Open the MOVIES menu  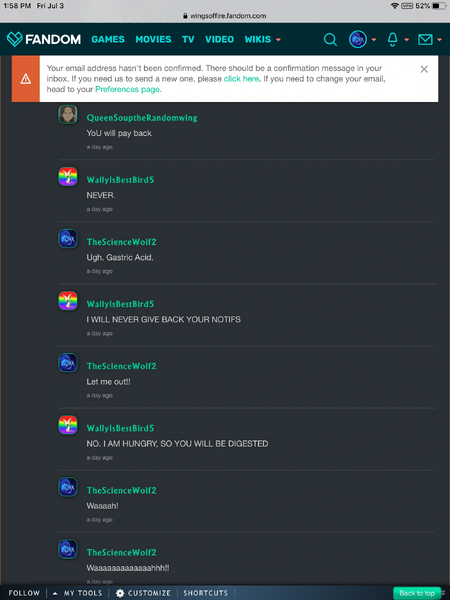153,39
